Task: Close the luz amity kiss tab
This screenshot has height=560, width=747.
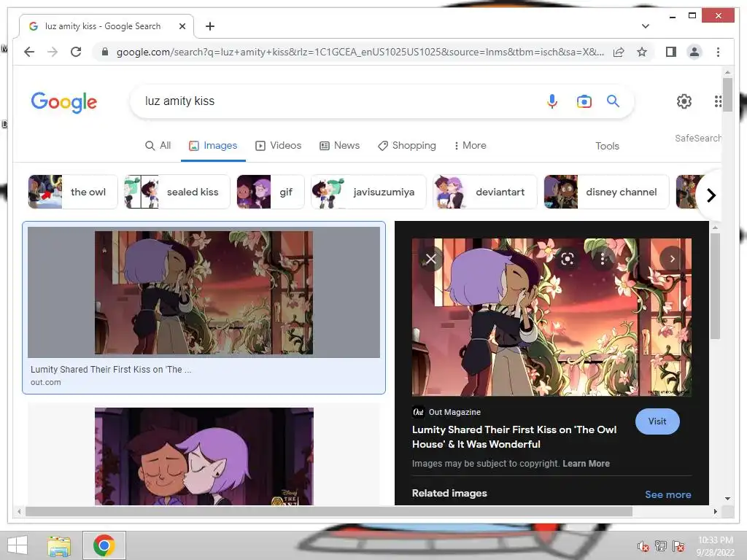Action: pos(182,26)
